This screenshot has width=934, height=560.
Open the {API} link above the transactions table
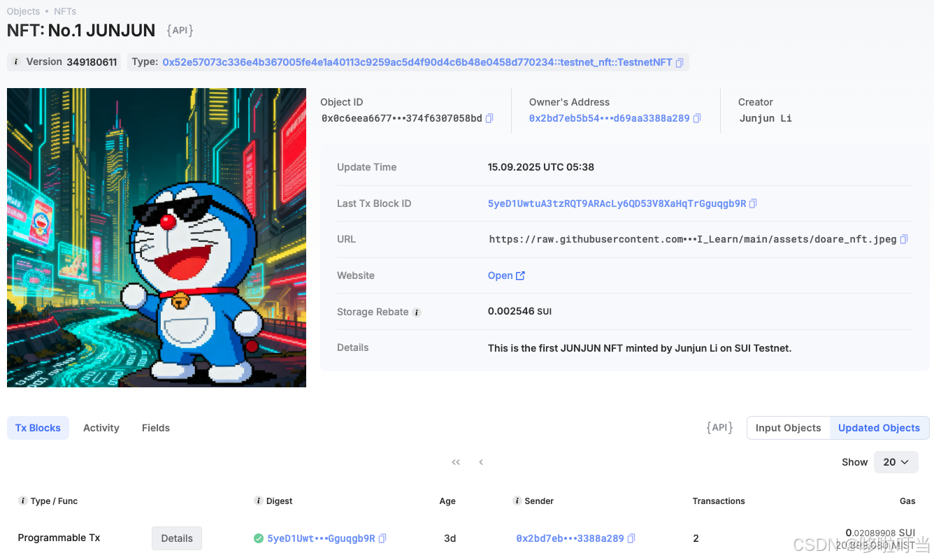pyautogui.click(x=719, y=427)
